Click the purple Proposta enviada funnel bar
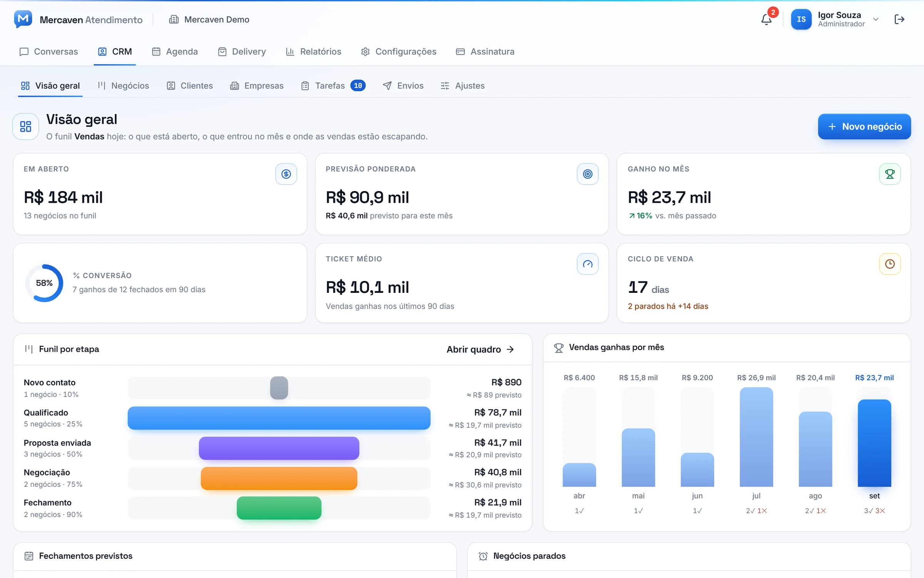The height and width of the screenshot is (578, 924). (x=279, y=448)
